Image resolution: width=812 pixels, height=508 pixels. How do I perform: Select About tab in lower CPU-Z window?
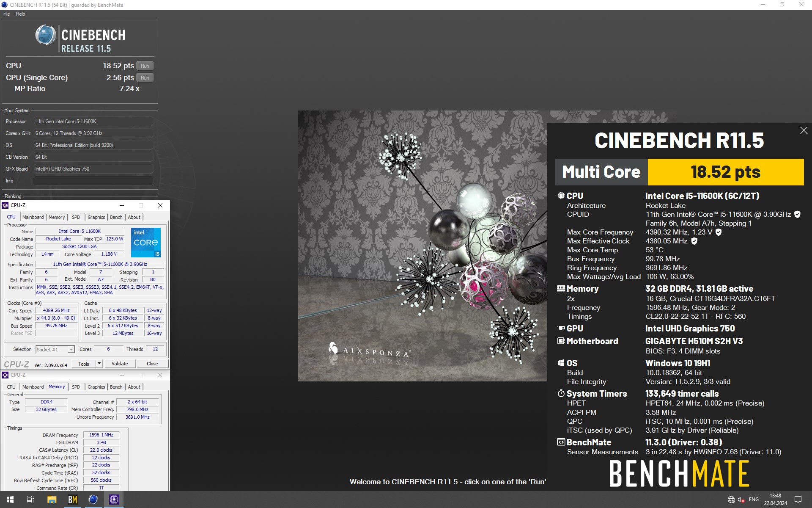click(x=134, y=387)
